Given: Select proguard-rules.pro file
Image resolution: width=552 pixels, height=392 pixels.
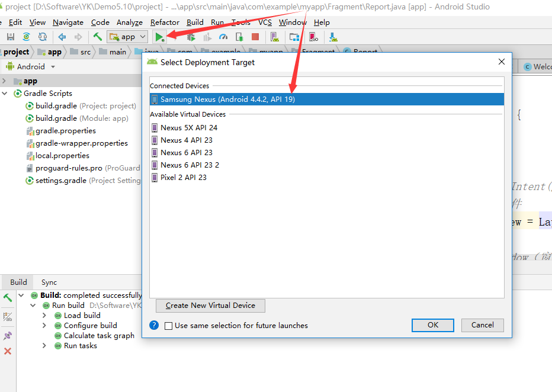Looking at the screenshot, I should pyautogui.click(x=83, y=168).
